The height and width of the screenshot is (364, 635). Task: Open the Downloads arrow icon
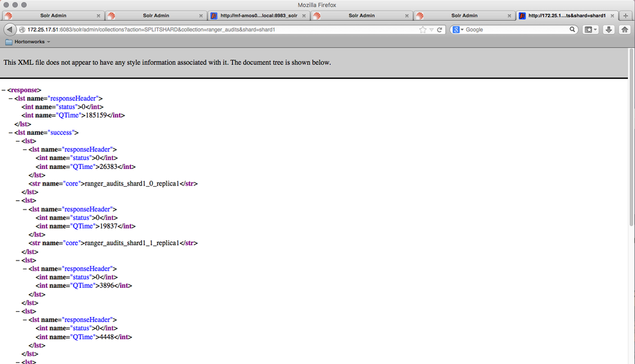pyautogui.click(x=608, y=30)
